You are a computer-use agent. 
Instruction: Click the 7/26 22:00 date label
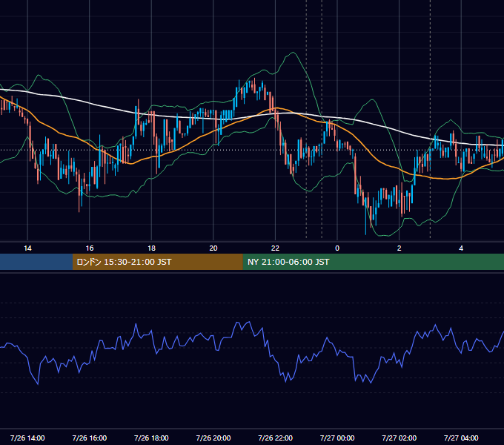coord(275,438)
